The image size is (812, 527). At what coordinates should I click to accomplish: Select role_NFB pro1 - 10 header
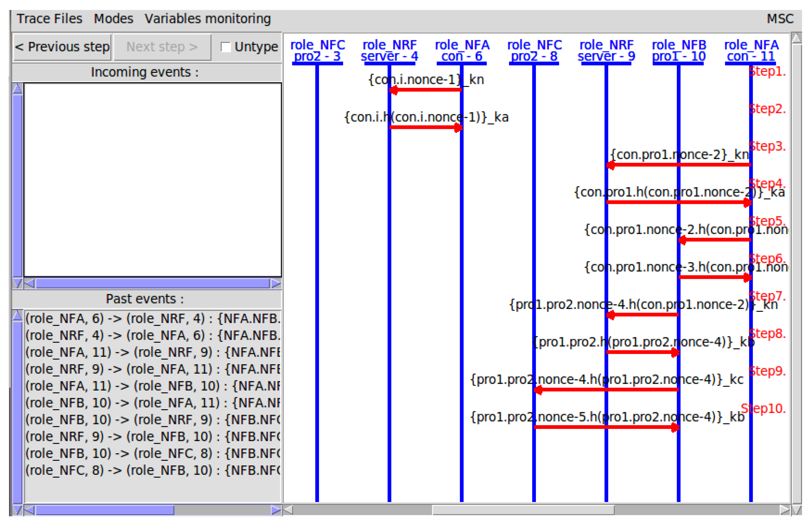(678, 51)
